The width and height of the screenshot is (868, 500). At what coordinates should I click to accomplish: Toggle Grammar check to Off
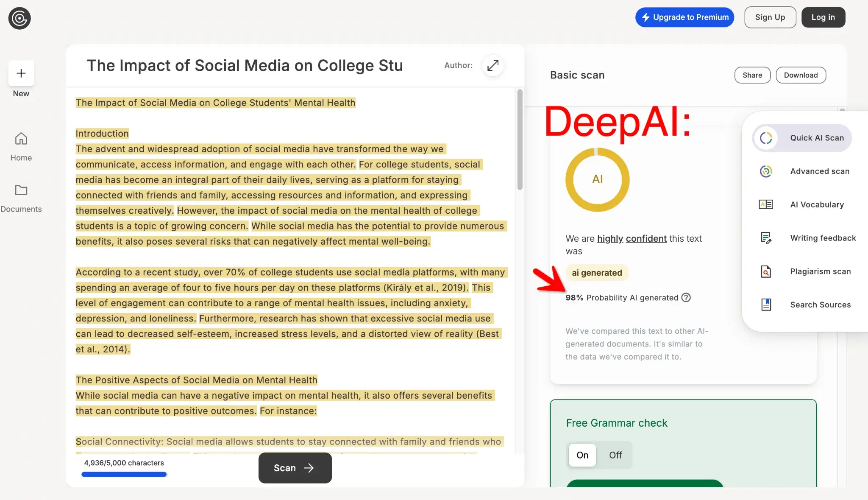pyautogui.click(x=615, y=455)
